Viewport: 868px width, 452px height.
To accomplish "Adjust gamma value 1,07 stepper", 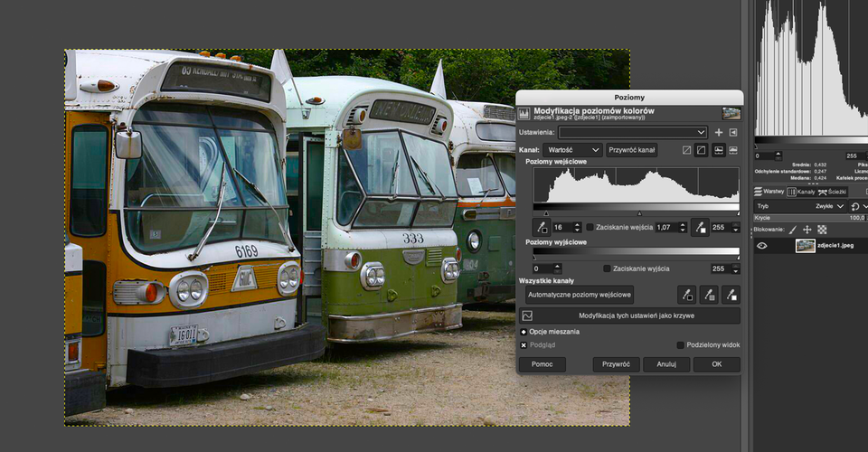I will (x=683, y=228).
